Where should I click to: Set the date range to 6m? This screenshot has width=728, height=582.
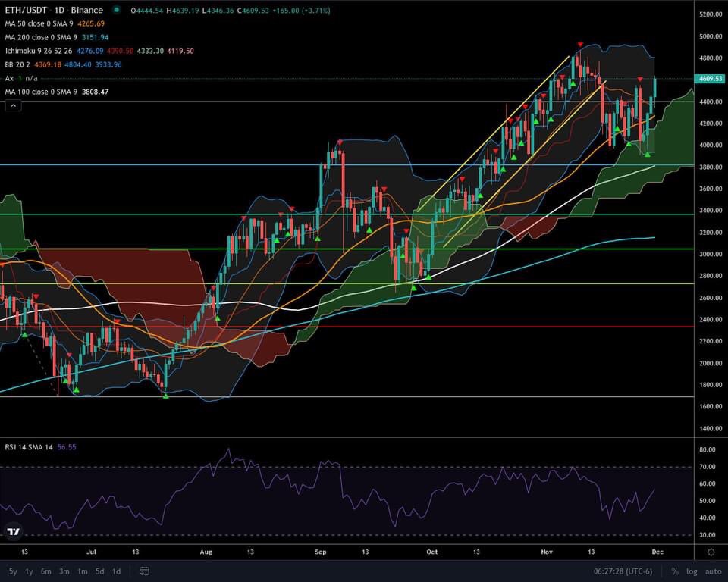pyautogui.click(x=45, y=571)
